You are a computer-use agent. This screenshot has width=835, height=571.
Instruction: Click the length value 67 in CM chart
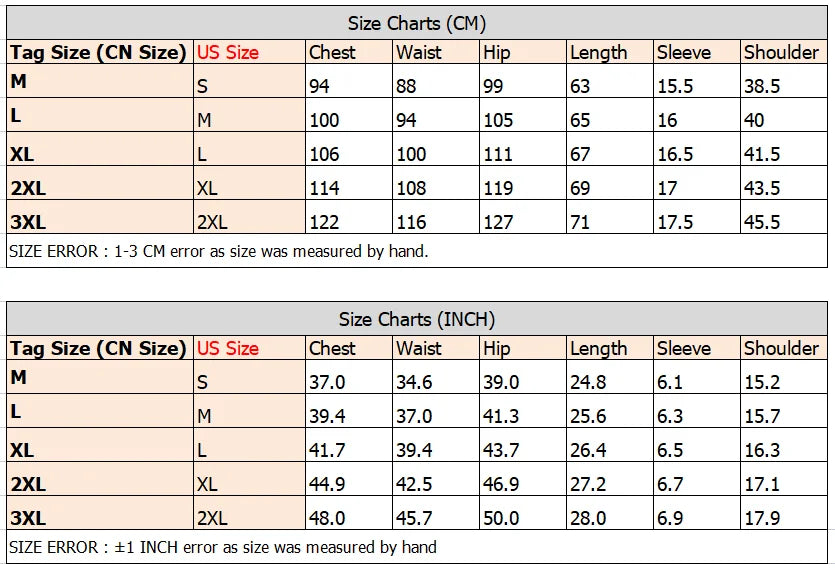point(580,155)
